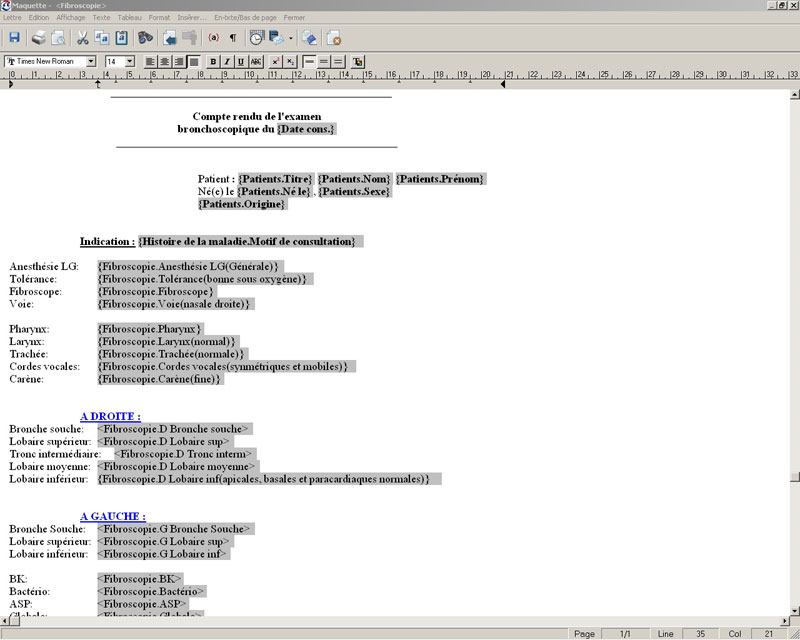
Task: Click the horizontal scrollbar right arrow
Action: tap(785, 621)
